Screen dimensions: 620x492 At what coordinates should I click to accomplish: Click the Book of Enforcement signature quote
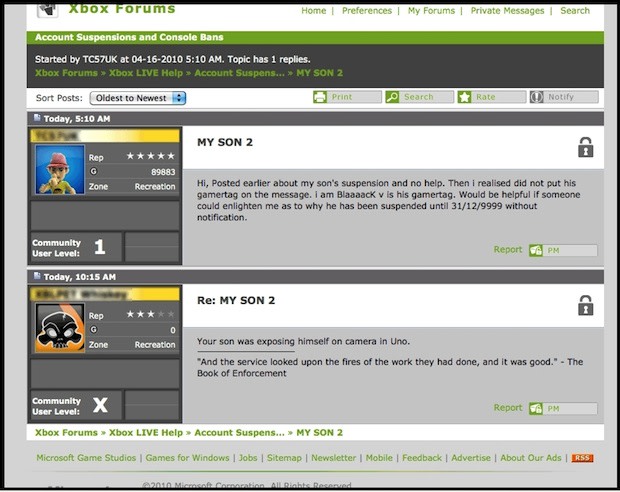[x=390, y=367]
